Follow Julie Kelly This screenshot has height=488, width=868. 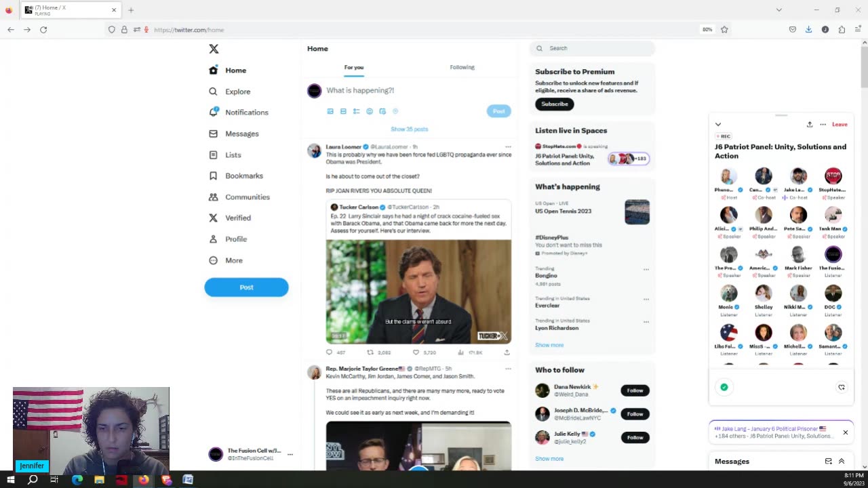click(x=635, y=438)
